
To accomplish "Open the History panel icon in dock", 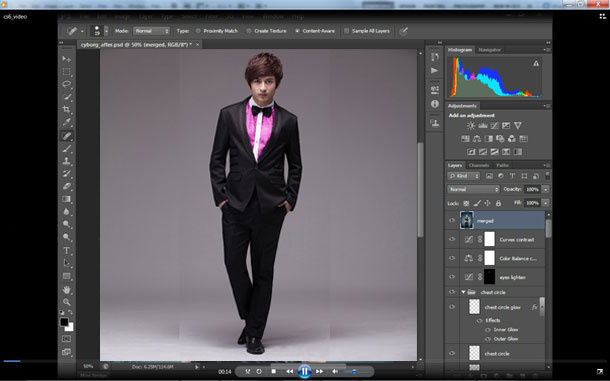I will pyautogui.click(x=435, y=57).
